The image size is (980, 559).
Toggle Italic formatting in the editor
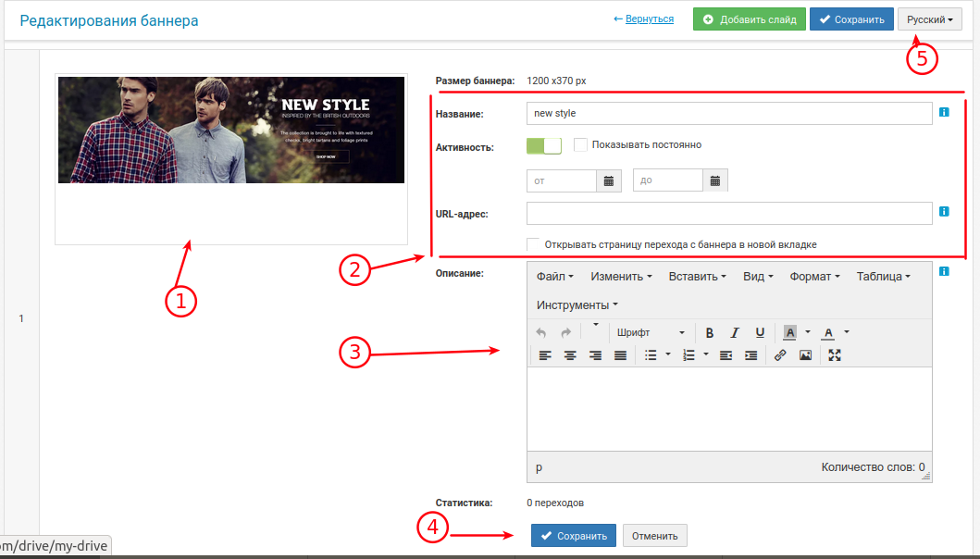[735, 332]
